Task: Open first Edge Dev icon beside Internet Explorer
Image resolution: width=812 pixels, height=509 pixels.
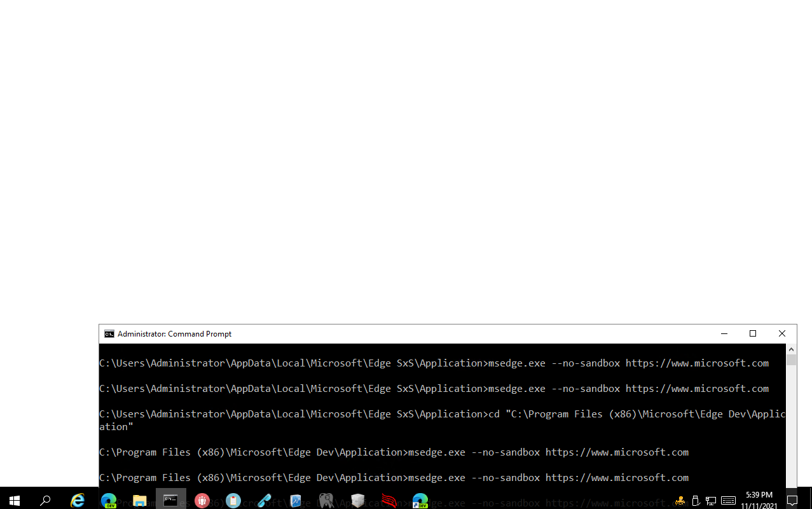Action: coord(109,501)
